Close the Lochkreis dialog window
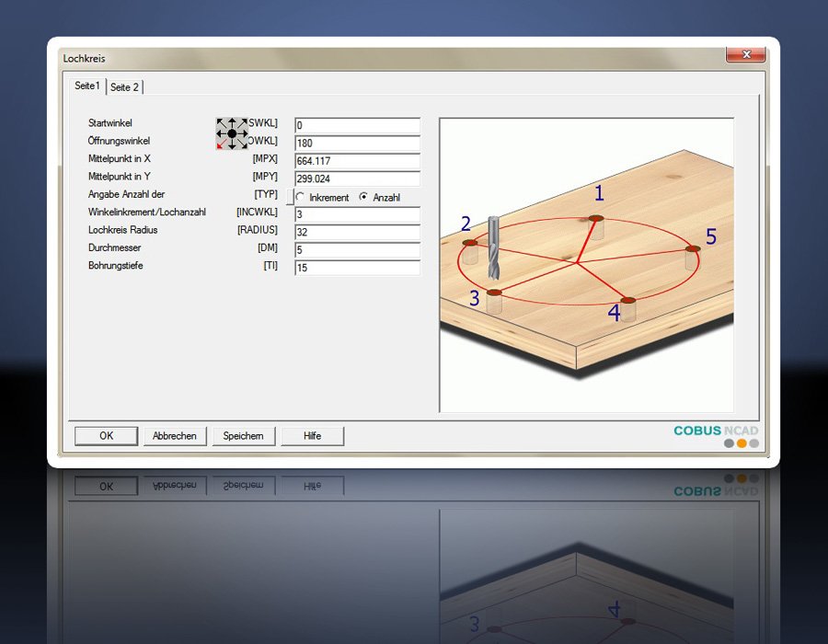 click(x=745, y=54)
